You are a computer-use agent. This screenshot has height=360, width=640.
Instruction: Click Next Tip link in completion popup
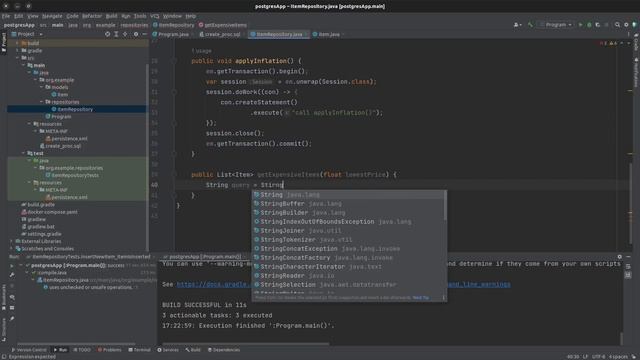point(421,298)
